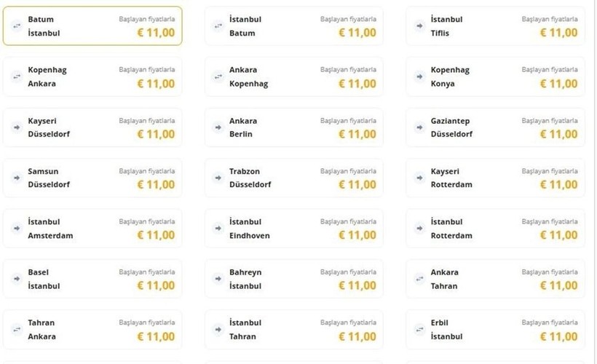The image size is (597, 364).
Task: Click round-trip arrows icon on Batum–İstanbul card
Action: [17, 26]
